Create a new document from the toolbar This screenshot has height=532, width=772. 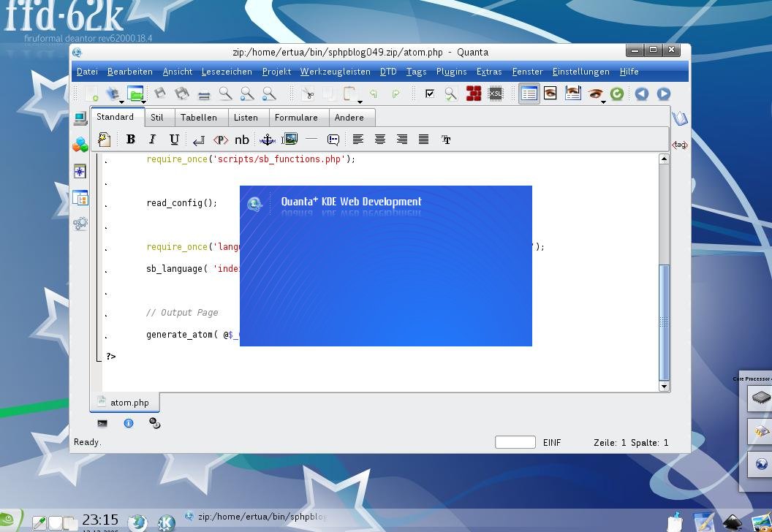(91, 94)
